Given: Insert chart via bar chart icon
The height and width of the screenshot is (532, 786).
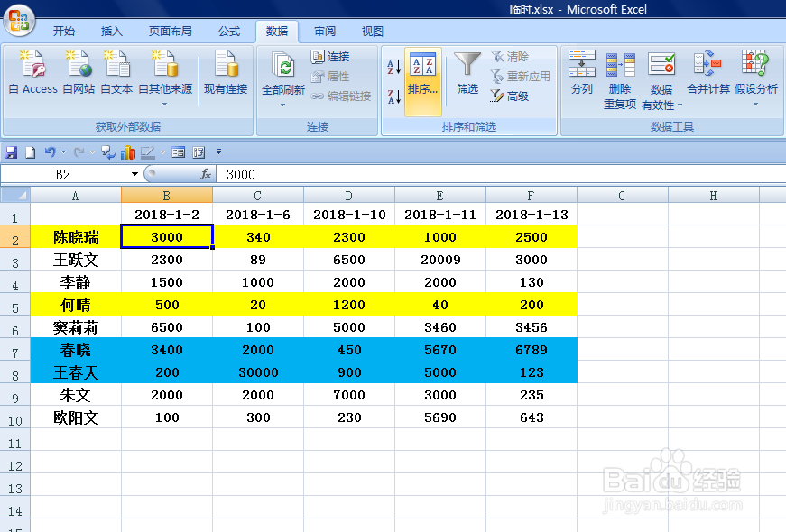Looking at the screenshot, I should 128,152.
